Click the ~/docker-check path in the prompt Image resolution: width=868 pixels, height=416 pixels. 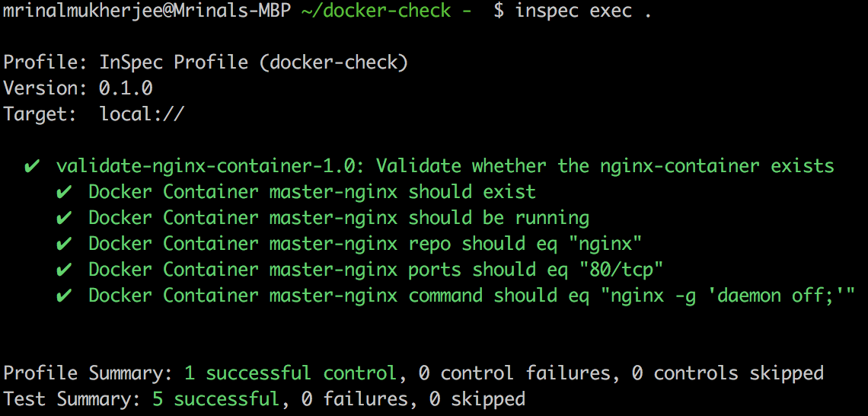(x=376, y=11)
